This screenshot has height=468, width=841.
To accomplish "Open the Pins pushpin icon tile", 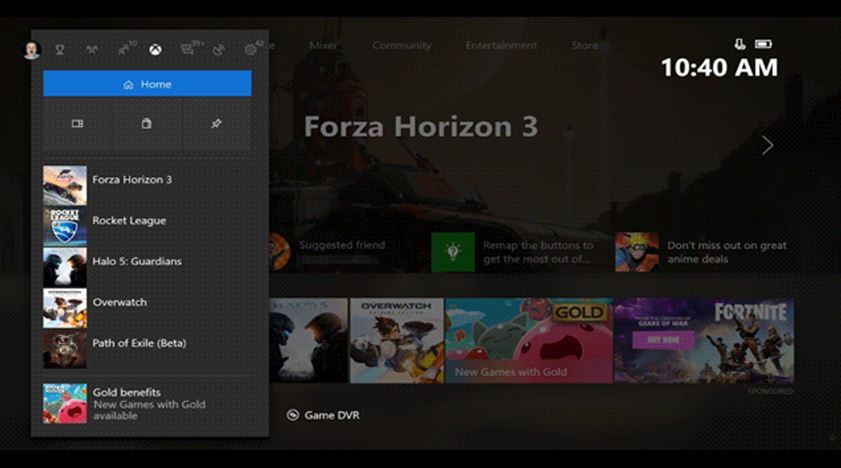I will 216,124.
